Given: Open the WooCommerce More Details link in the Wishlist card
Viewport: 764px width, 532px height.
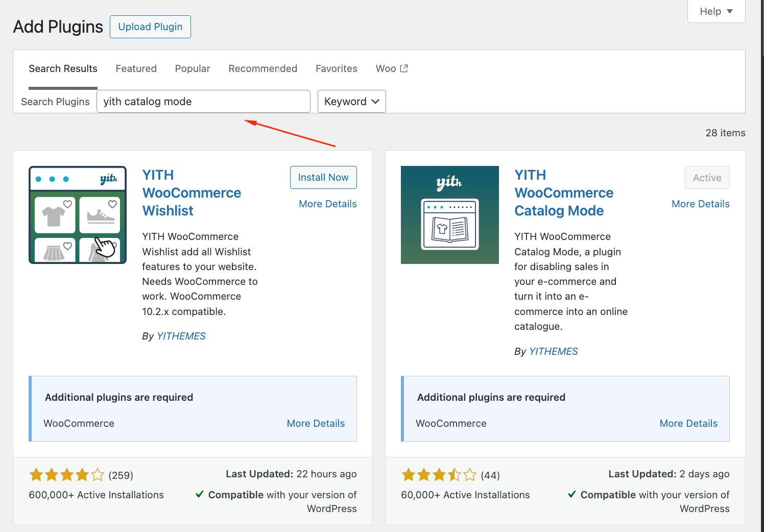Looking at the screenshot, I should (x=316, y=423).
